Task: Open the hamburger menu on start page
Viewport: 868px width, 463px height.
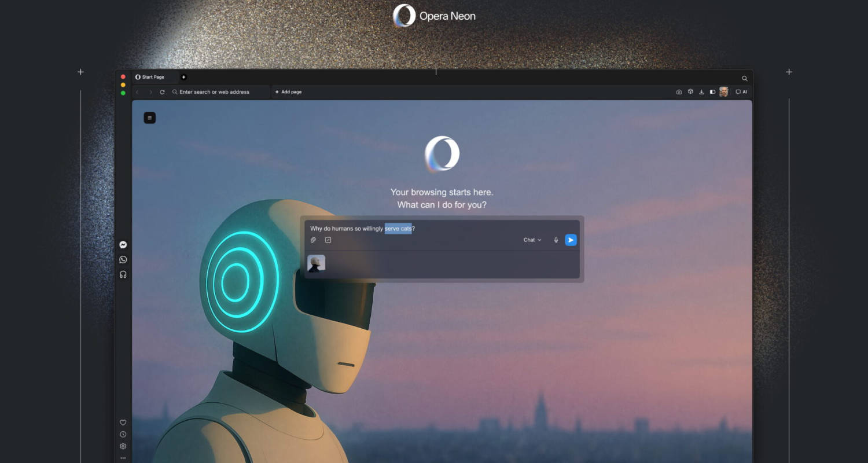Action: (x=150, y=118)
